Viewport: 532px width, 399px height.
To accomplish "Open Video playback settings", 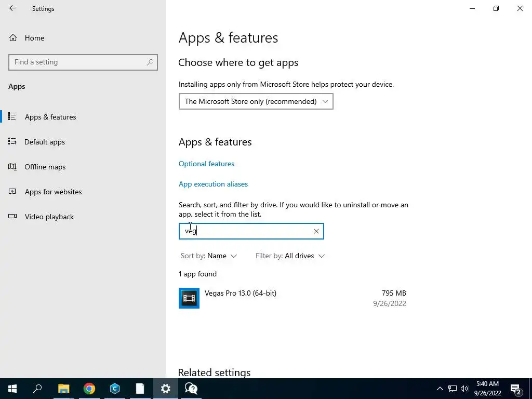I will (x=49, y=217).
